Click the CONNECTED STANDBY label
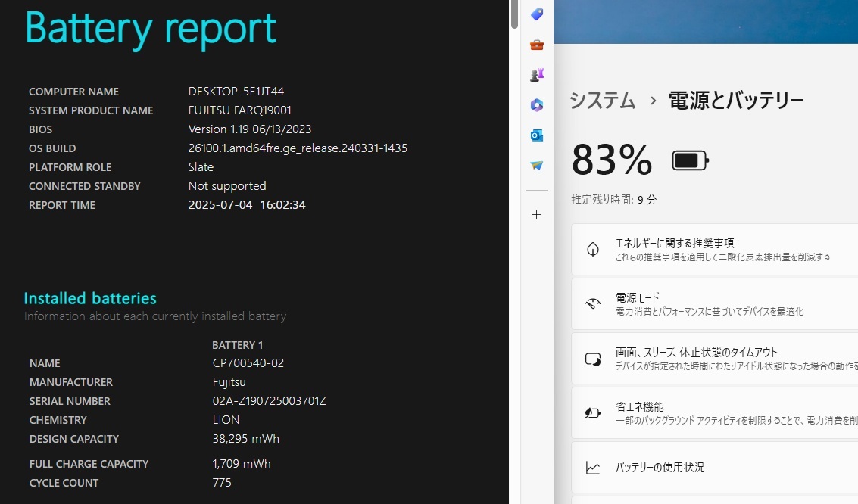This screenshot has height=504, width=858. tap(85, 186)
